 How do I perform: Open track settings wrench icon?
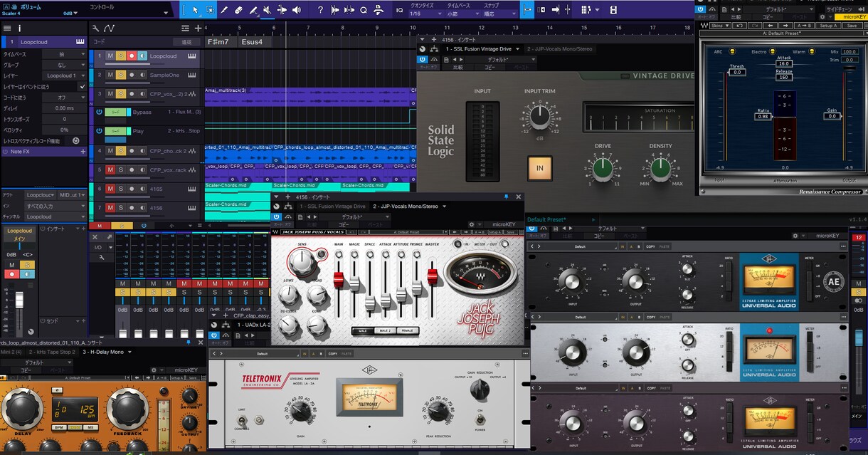point(96,28)
